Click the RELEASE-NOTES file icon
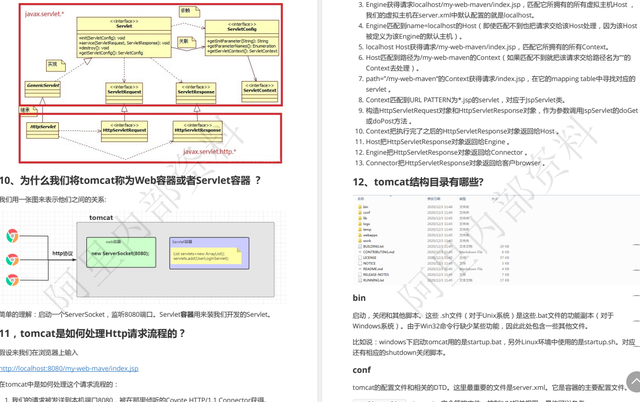The height and width of the screenshot is (402, 640). pyautogui.click(x=360, y=275)
